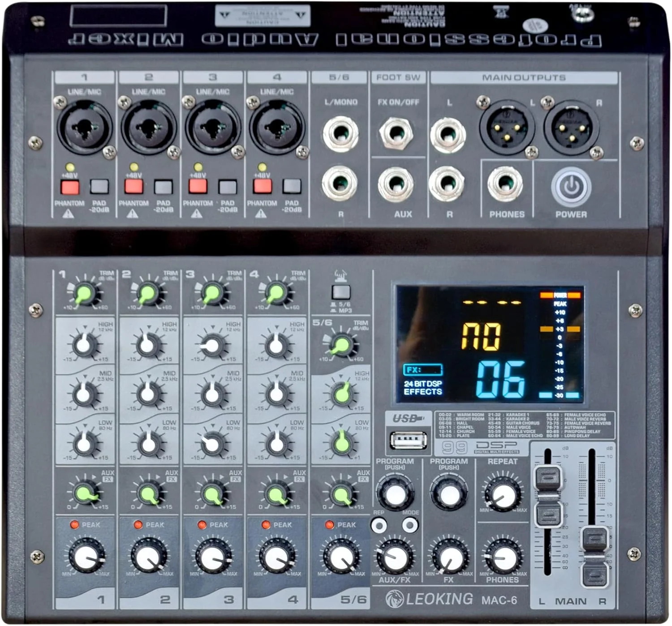Screen dimensions: 672x626
Task: Click channel 4 green TRIM knob
Action: coord(276,294)
